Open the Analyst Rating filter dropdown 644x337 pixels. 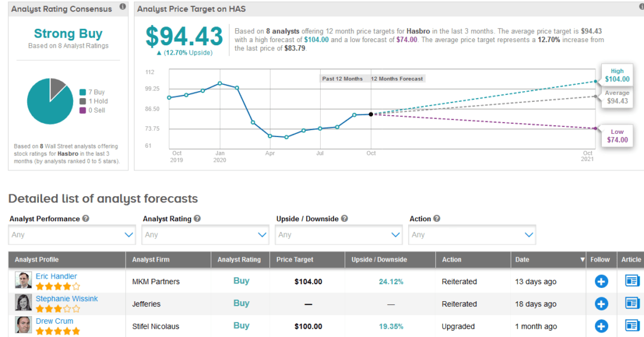pyautogui.click(x=206, y=235)
